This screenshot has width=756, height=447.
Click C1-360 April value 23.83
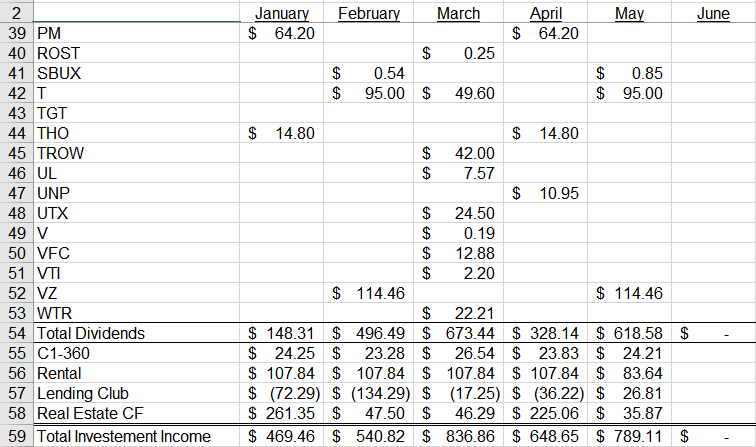click(x=545, y=353)
